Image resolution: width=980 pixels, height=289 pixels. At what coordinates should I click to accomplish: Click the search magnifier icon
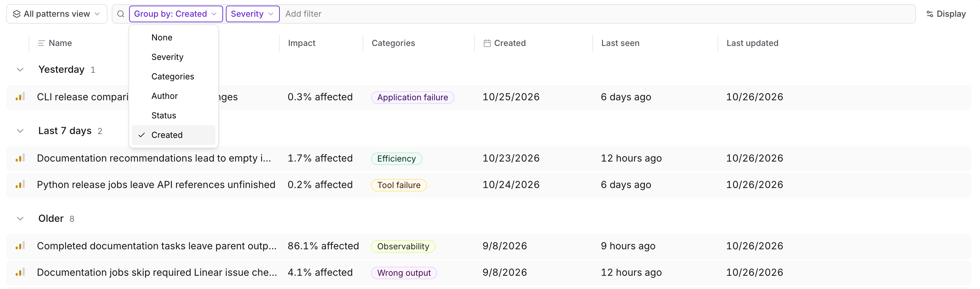[121, 14]
